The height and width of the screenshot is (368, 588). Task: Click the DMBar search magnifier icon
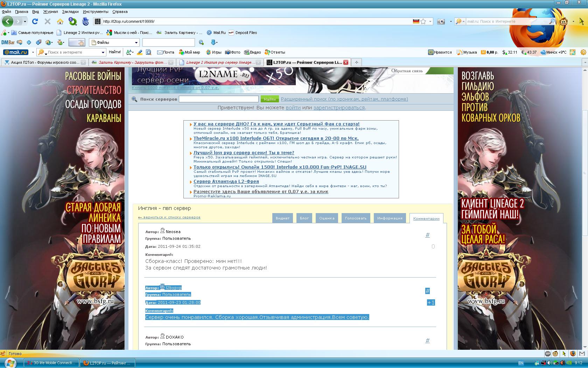(201, 42)
